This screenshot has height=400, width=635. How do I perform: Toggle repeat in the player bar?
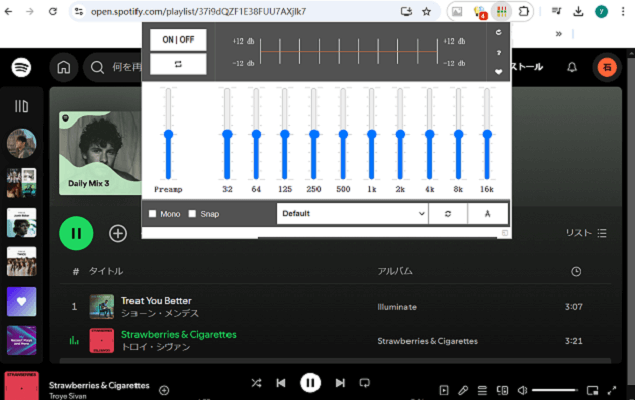(364, 383)
